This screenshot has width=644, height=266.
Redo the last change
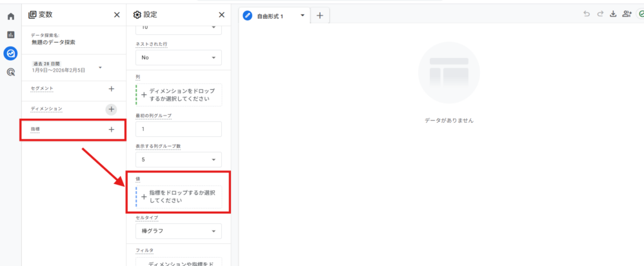click(599, 14)
